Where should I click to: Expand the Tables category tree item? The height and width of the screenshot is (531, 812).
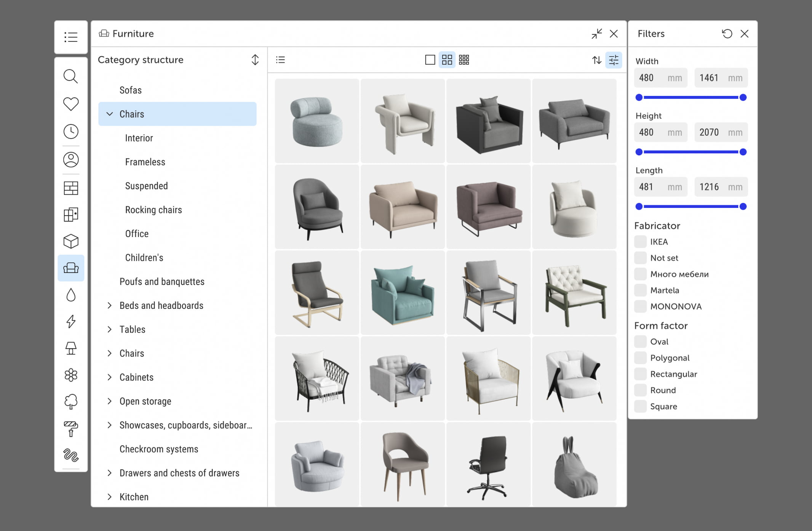111,329
